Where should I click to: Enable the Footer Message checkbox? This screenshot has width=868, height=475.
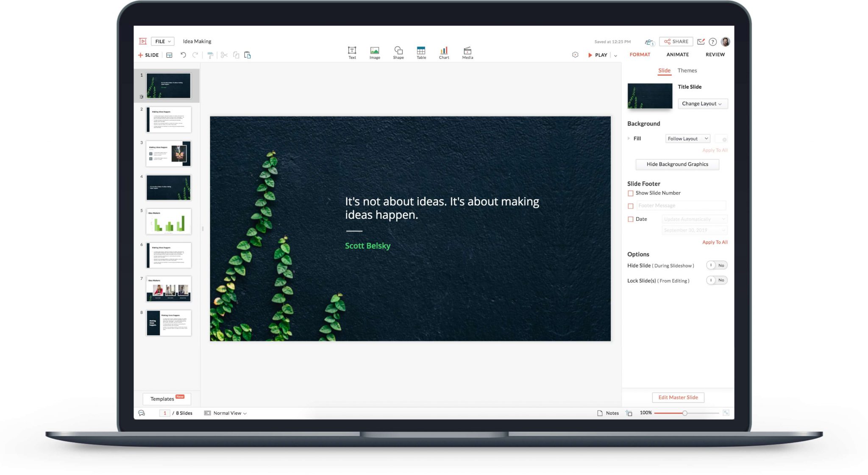click(x=631, y=206)
